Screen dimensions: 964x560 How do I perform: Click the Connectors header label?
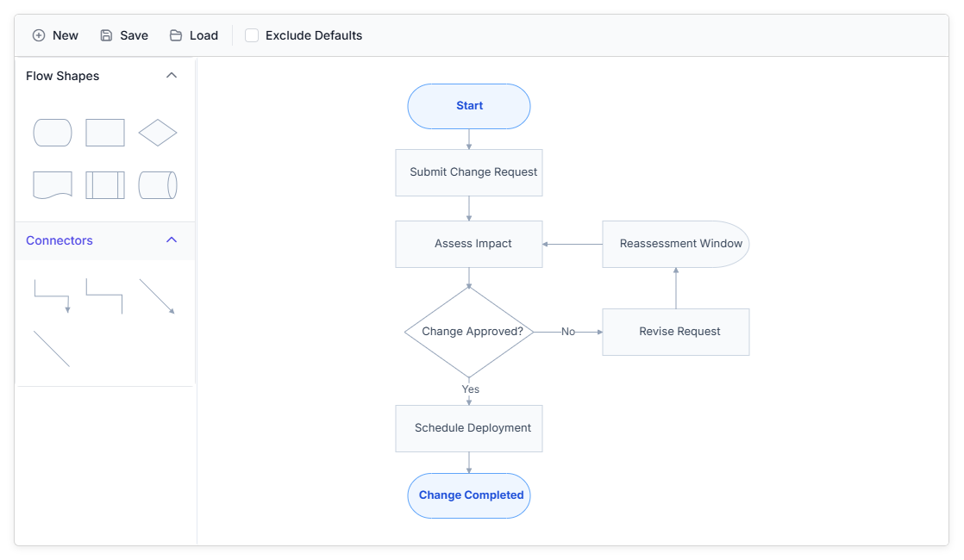tap(59, 240)
